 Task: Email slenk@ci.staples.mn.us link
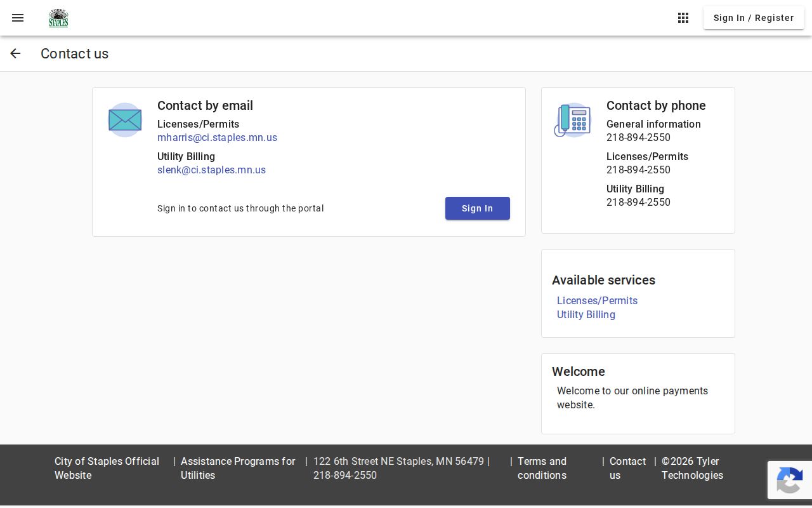click(x=211, y=170)
